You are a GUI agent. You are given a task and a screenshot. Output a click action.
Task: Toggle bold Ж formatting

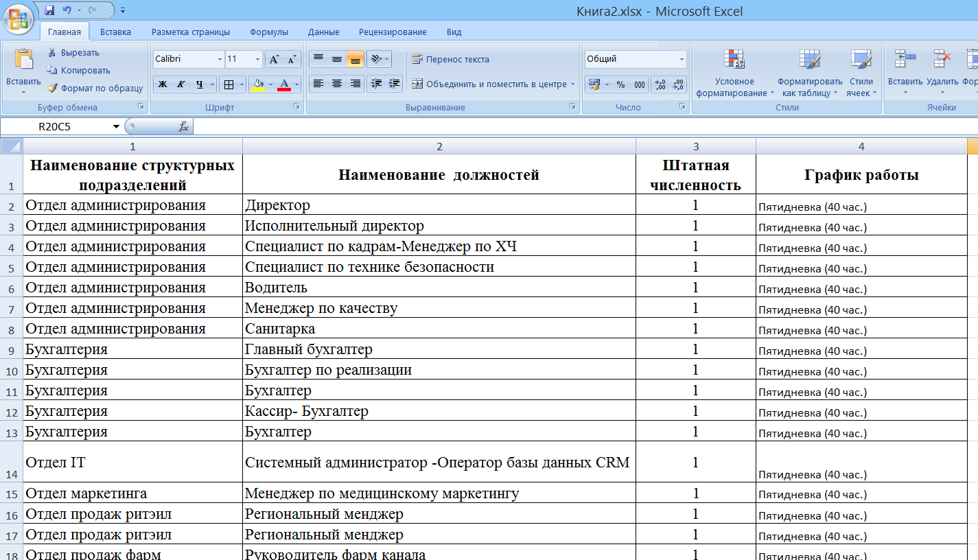[162, 84]
